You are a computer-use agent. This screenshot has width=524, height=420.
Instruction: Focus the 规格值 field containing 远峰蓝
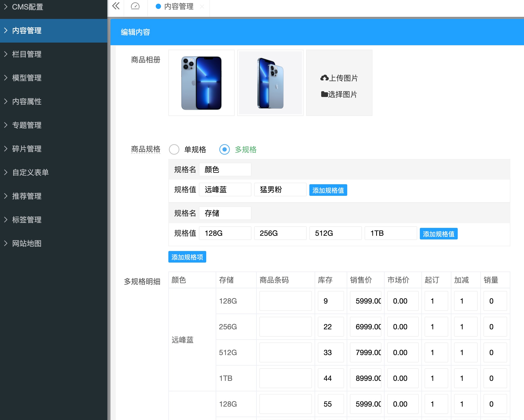[x=225, y=189]
